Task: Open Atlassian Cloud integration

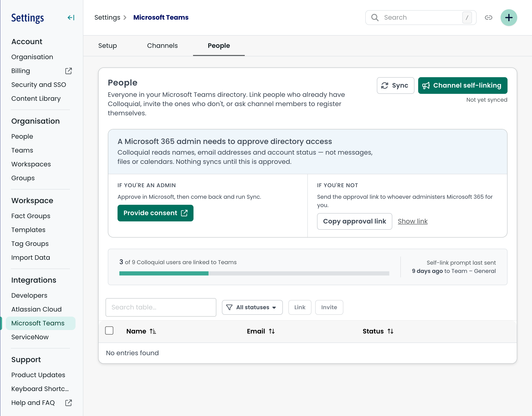Action: click(x=36, y=309)
